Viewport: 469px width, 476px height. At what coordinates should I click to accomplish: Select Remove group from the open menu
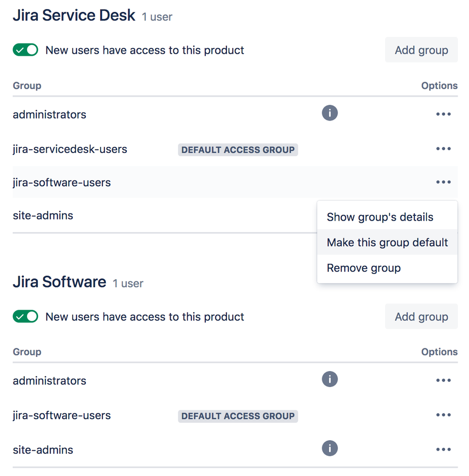363,268
